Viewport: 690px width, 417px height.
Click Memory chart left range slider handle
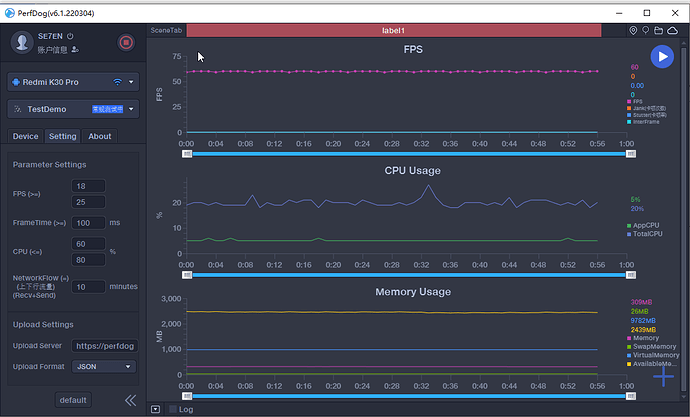[187, 396]
